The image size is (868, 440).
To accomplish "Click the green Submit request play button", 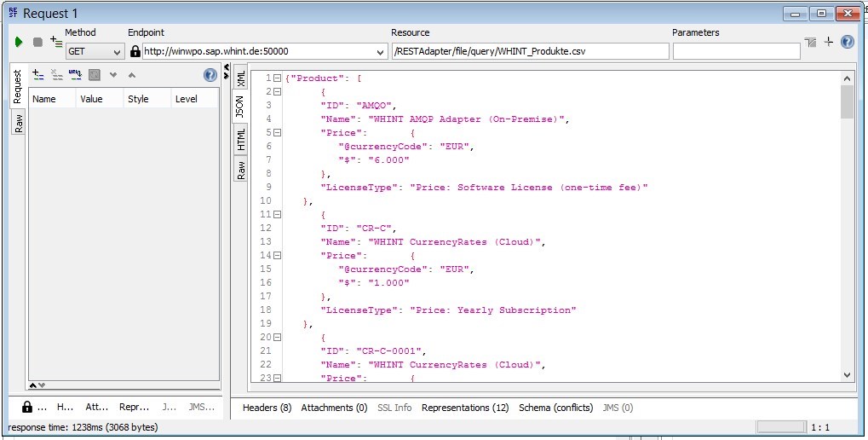I will [x=19, y=42].
